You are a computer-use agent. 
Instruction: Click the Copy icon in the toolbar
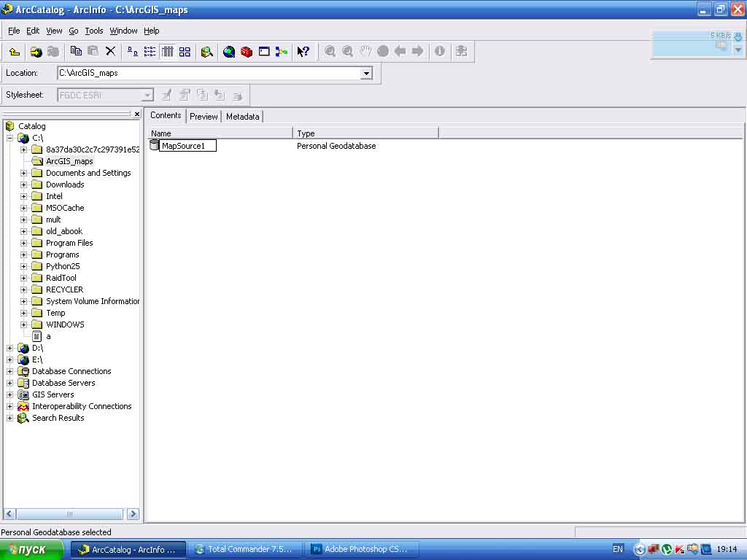coord(76,51)
